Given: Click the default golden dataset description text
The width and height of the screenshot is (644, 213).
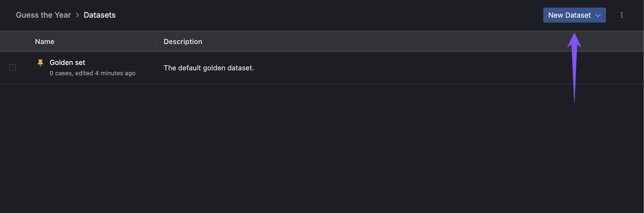Looking at the screenshot, I should point(209,68).
